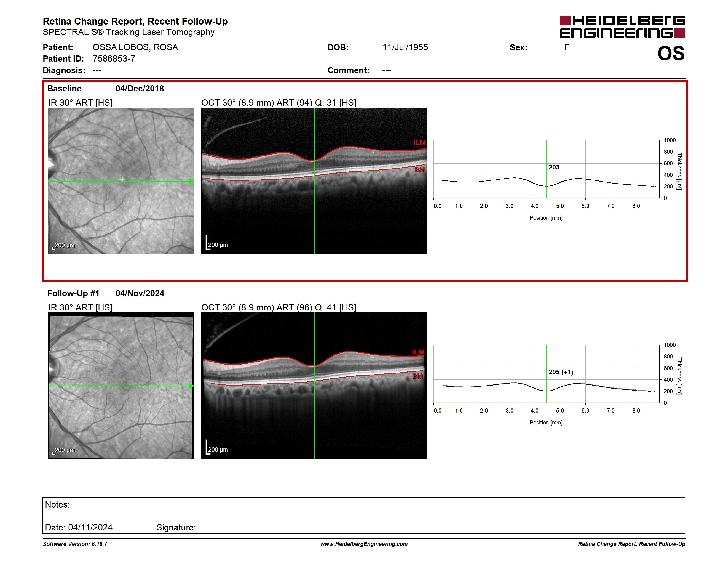Viewport: 728px width, 563px height.
Task: Click the ILM label on follow-up OCT
Action: point(418,352)
